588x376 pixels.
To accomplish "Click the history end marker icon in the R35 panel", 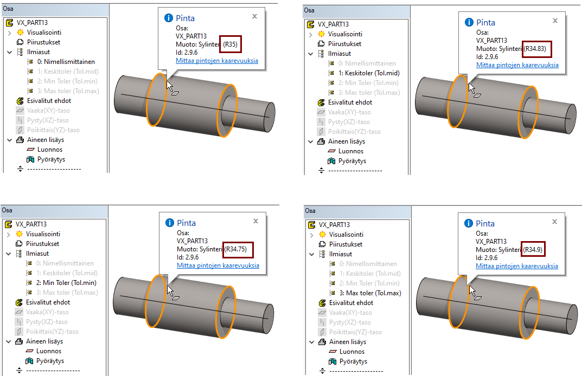I will point(20,169).
